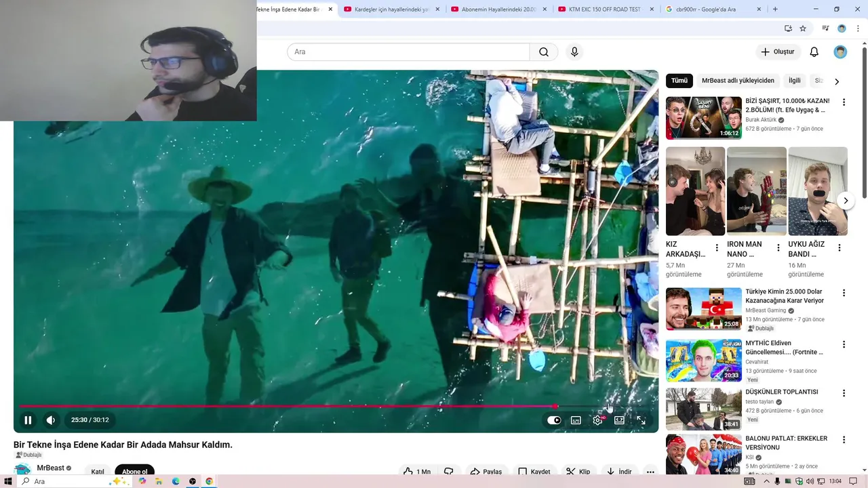Select the Tümü filter chip
868x488 pixels.
[679, 81]
